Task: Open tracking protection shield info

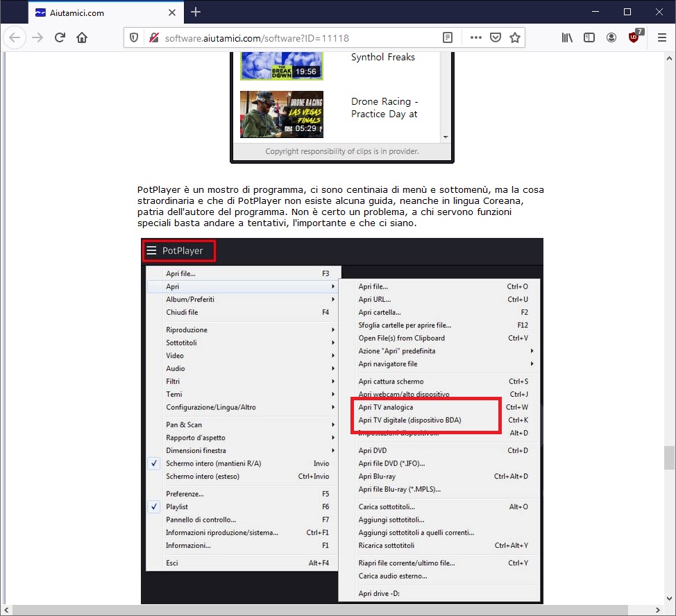Action: [x=134, y=38]
